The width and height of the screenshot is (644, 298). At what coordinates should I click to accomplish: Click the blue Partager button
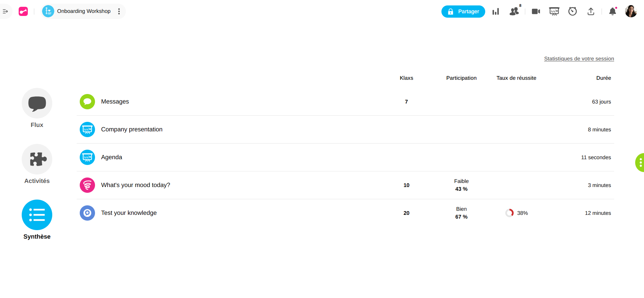tap(463, 12)
